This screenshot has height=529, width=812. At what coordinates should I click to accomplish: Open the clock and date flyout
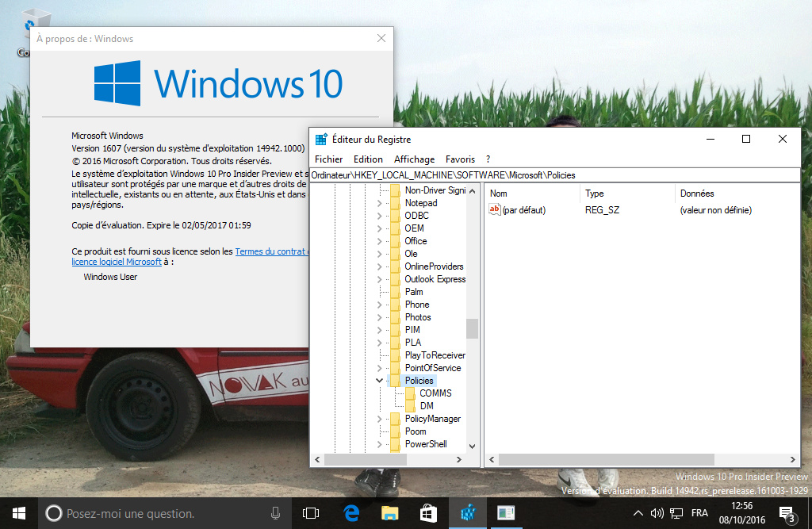coord(742,513)
